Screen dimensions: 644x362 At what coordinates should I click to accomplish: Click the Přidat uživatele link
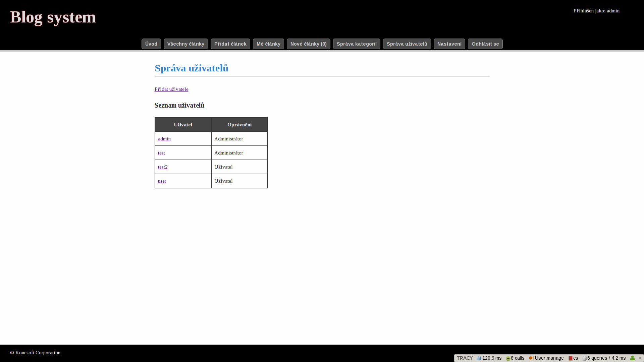[171, 89]
